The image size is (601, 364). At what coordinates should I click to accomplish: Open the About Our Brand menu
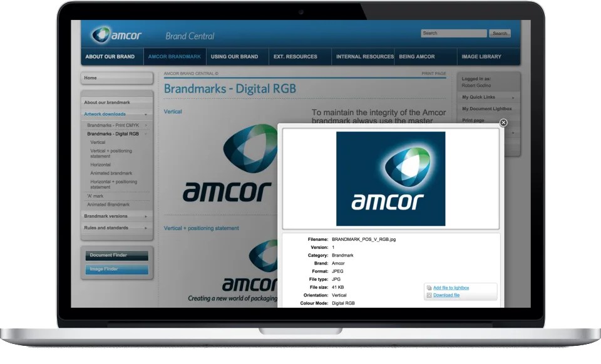coord(112,57)
